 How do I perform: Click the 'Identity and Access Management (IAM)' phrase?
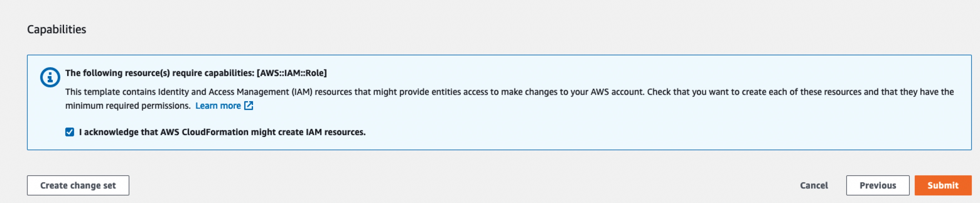coord(235,92)
